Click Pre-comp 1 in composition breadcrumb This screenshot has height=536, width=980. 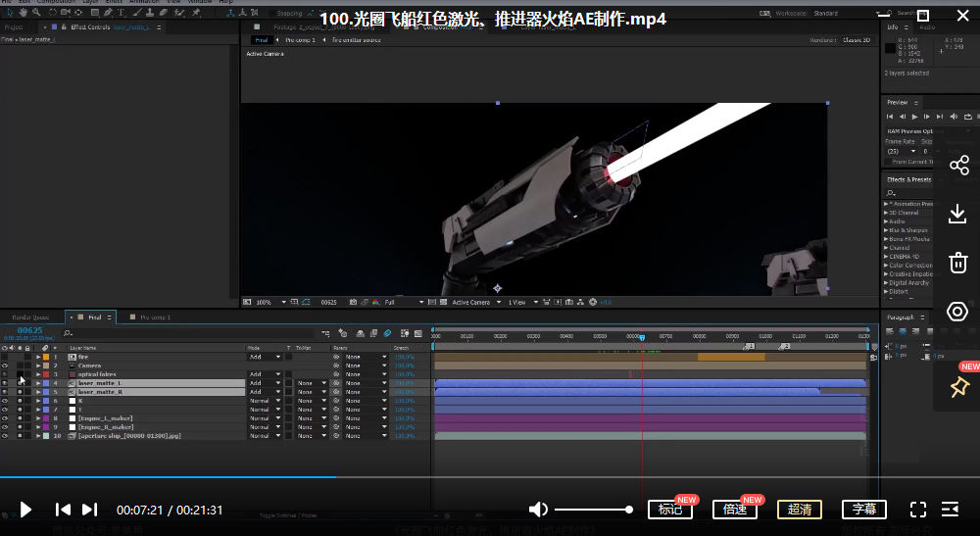coord(300,40)
